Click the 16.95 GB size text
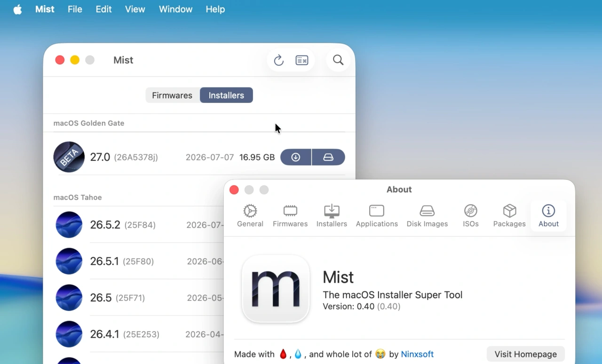The width and height of the screenshot is (602, 364). [x=257, y=158]
